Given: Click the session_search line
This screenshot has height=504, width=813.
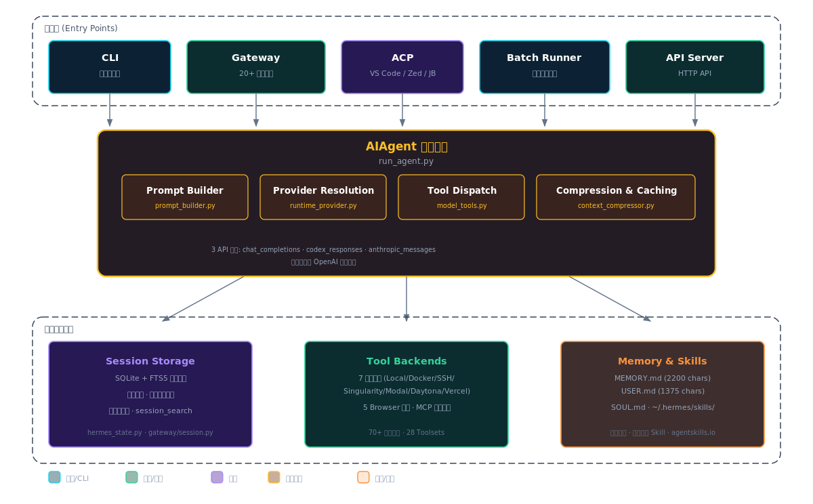Looking at the screenshot, I should (x=150, y=411).
